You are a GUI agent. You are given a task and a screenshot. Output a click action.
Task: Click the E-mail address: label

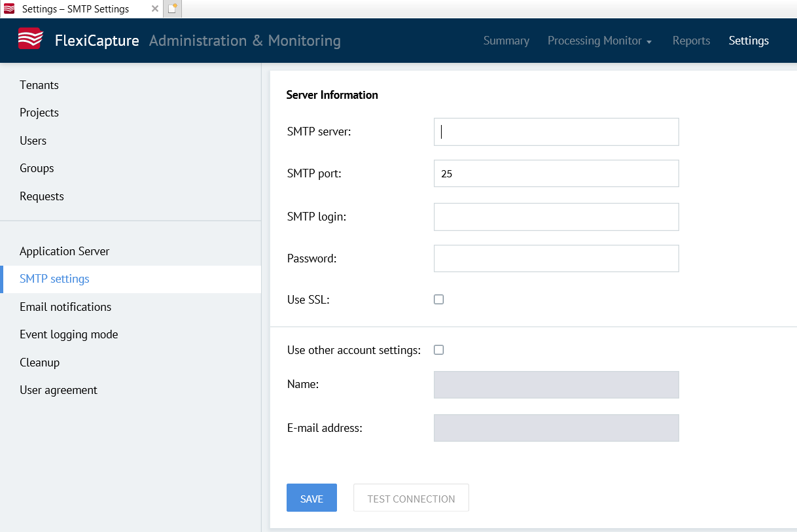pyautogui.click(x=325, y=428)
